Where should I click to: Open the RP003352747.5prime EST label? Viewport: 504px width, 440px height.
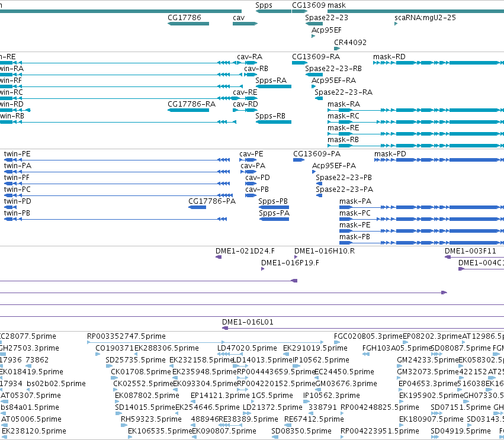(126, 336)
